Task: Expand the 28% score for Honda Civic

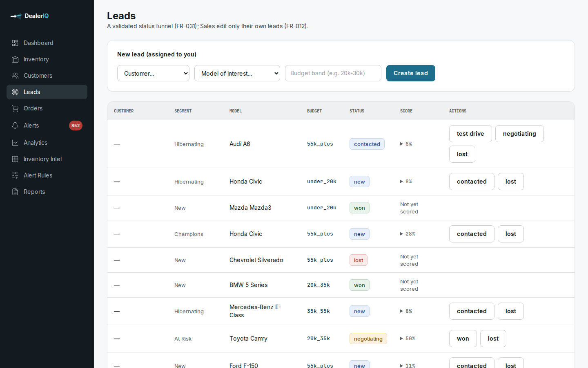Action: pos(408,234)
